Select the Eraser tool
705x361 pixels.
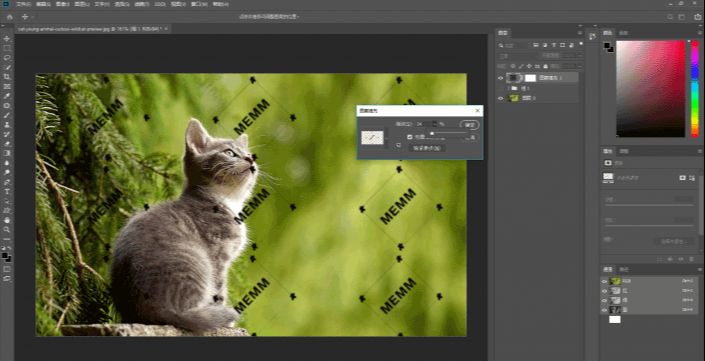click(7, 144)
